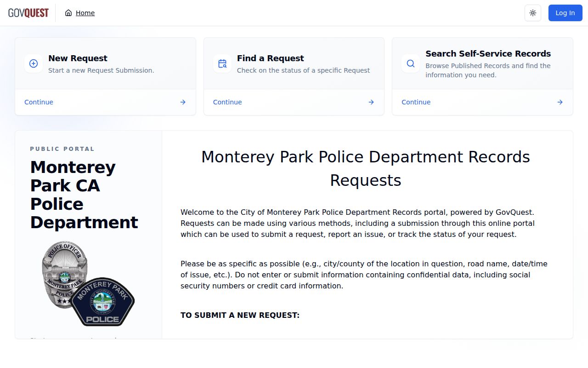Click the Log In button
588x368 pixels.
click(x=565, y=13)
